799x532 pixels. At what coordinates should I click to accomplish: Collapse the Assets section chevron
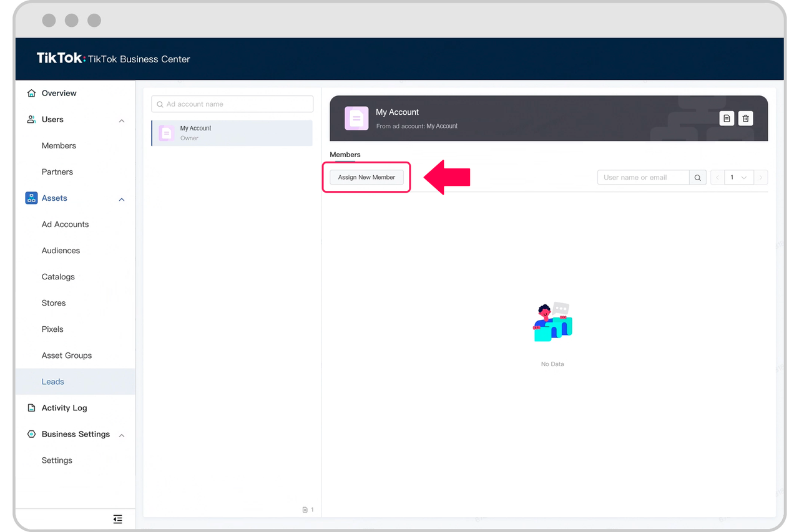coord(122,199)
